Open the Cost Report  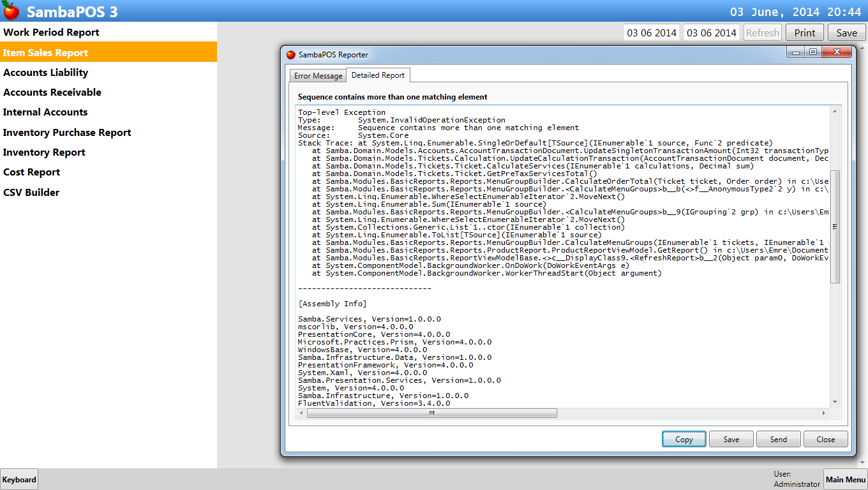point(32,172)
